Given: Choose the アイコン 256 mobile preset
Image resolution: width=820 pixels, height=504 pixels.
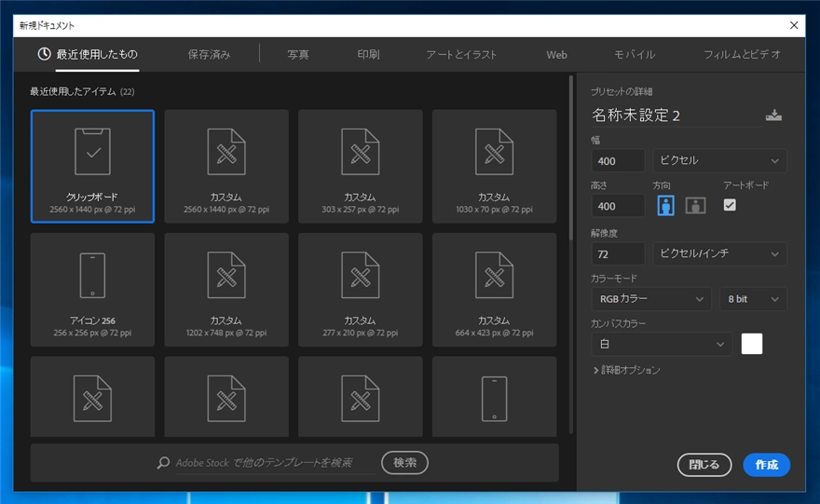Looking at the screenshot, I should [x=92, y=290].
